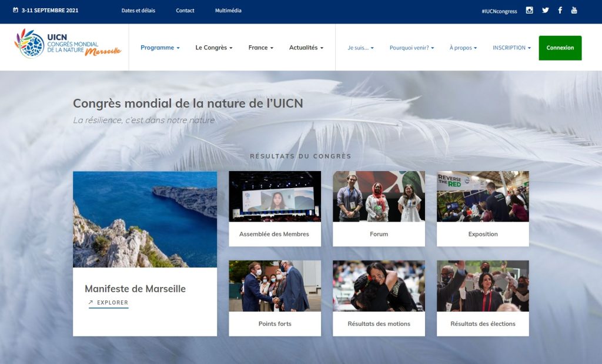
Task: Open the 'Assemblée des Membres' thumbnail
Action: pyautogui.click(x=275, y=196)
